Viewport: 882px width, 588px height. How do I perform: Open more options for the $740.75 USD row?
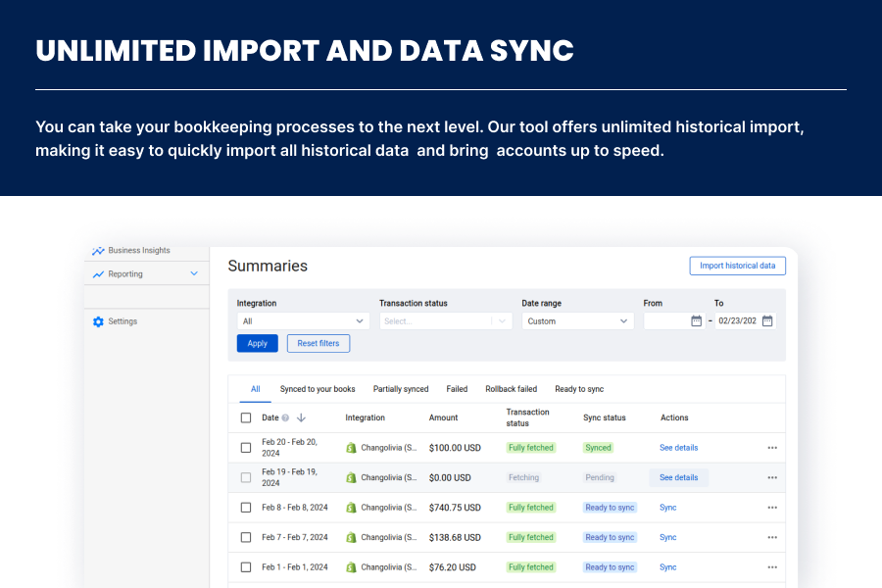click(772, 508)
